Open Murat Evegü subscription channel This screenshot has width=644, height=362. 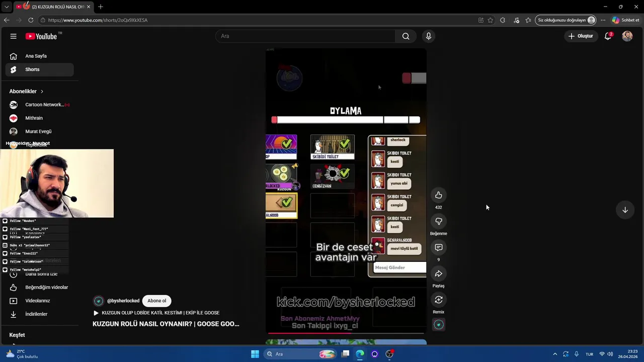39,131
